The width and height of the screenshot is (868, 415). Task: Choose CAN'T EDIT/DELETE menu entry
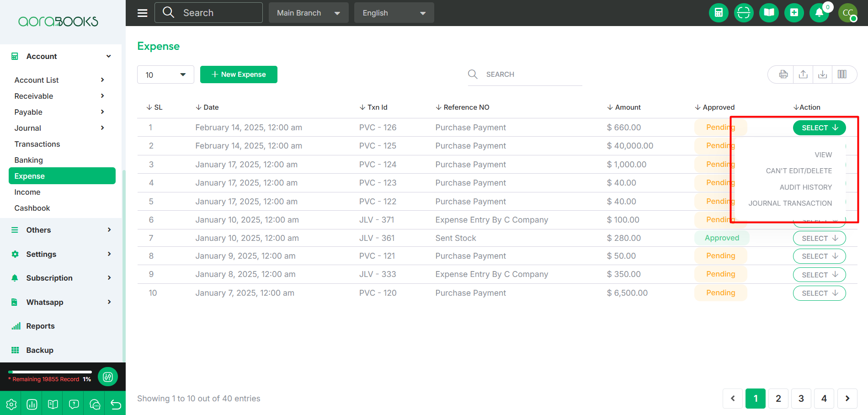(x=799, y=171)
